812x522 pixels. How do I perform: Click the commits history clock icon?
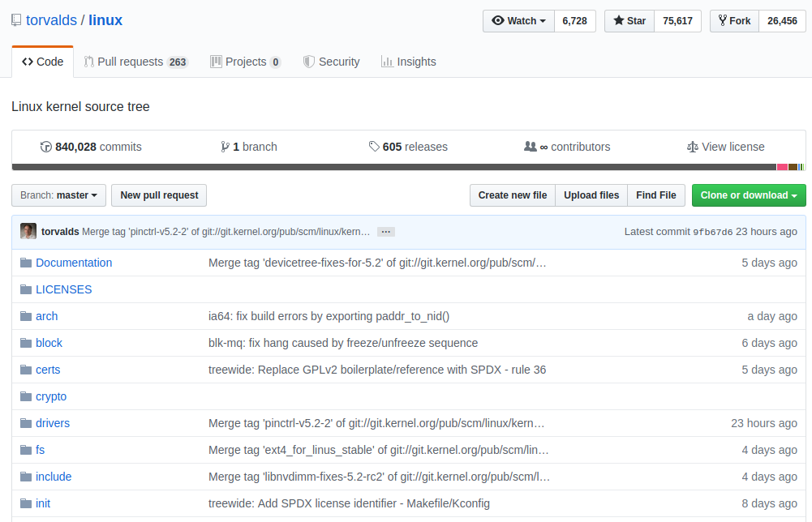[x=45, y=147]
